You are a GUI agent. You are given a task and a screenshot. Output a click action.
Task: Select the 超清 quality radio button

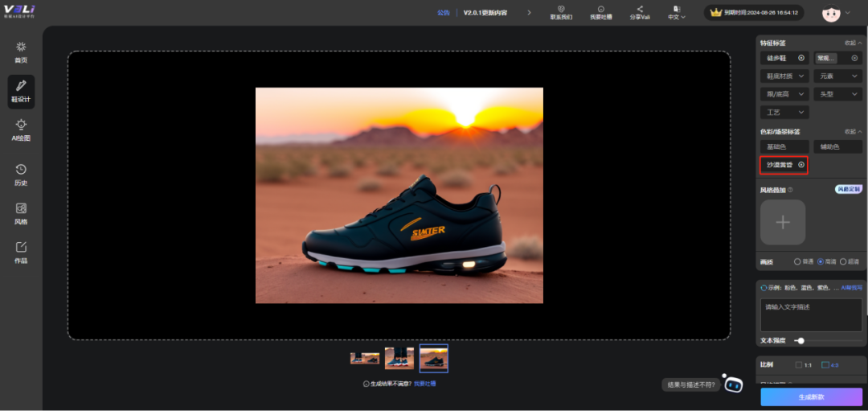click(x=844, y=261)
